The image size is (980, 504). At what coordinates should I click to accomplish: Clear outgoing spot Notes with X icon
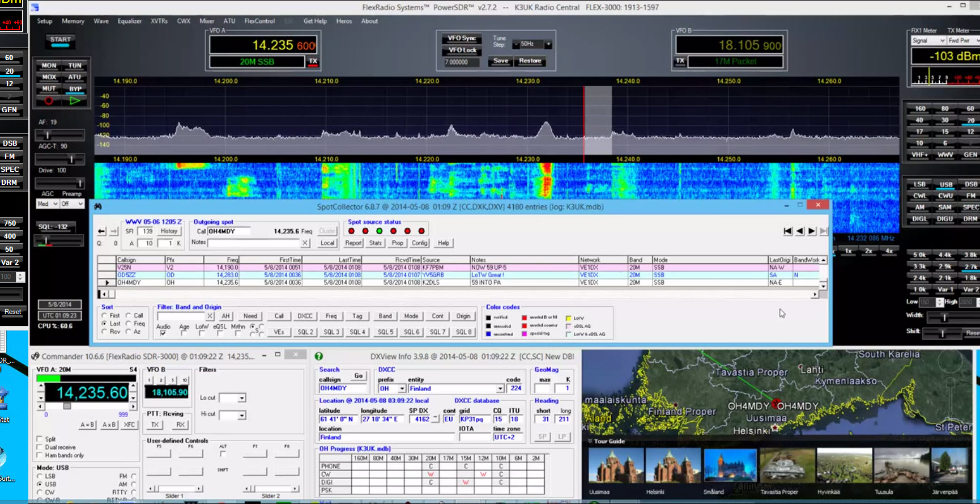pyautogui.click(x=305, y=243)
